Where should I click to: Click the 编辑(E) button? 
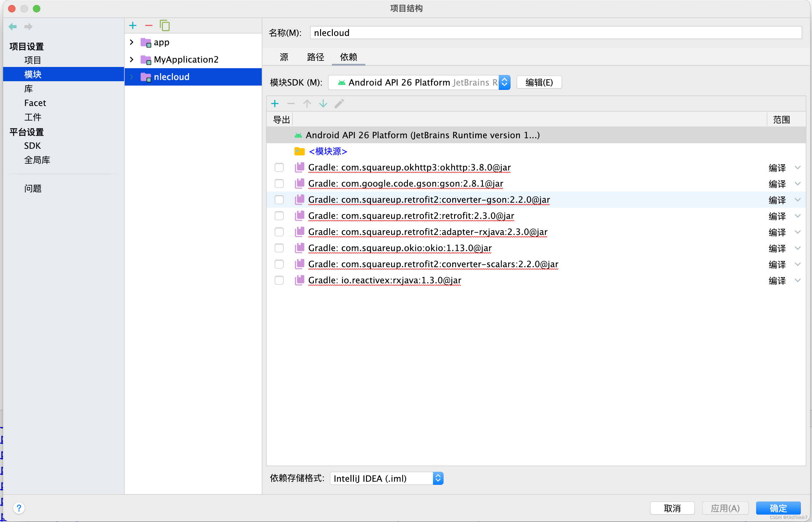coord(539,82)
